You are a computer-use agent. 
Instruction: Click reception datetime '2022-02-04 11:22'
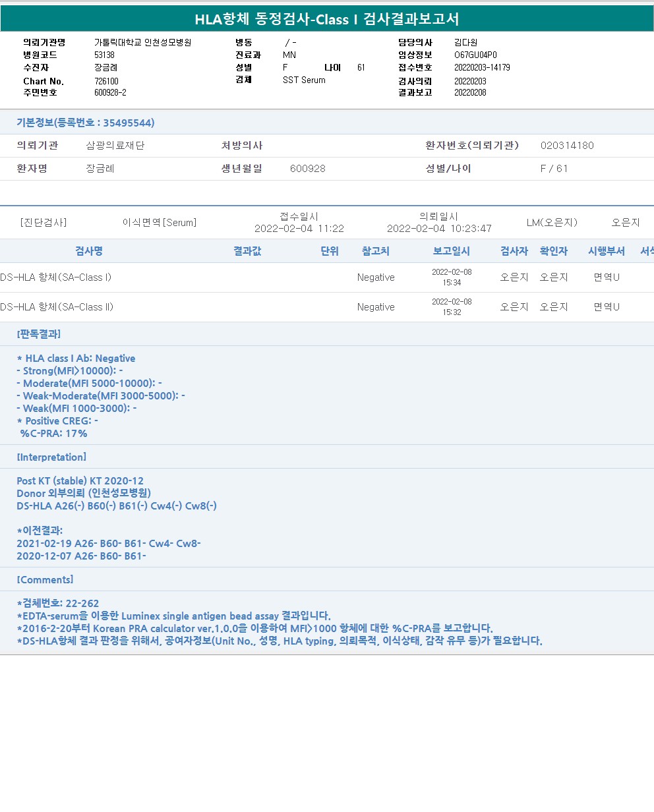click(299, 229)
